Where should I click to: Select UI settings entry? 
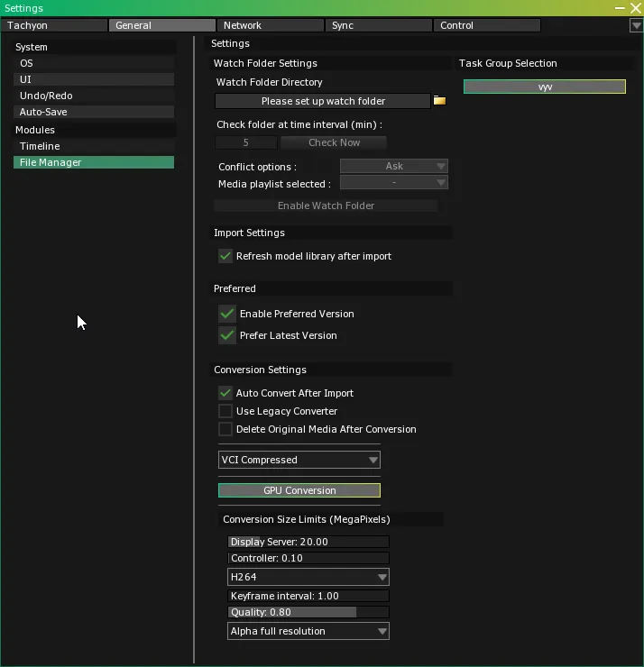(94, 79)
